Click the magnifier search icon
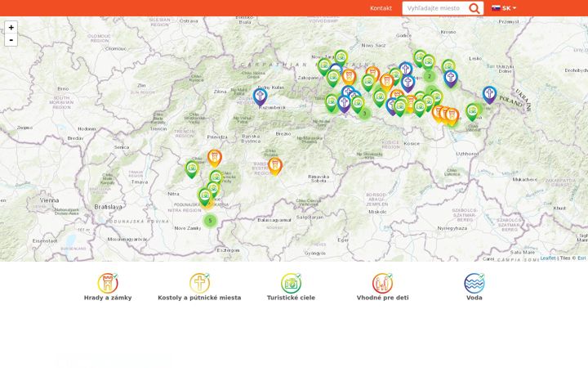Viewport: 588px width, 368px height. pos(474,8)
